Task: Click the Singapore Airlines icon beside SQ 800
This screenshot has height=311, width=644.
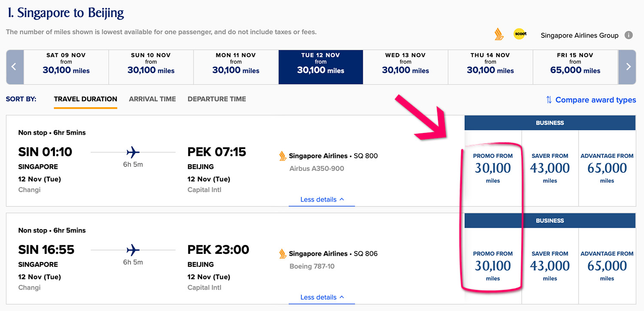Action: [283, 156]
